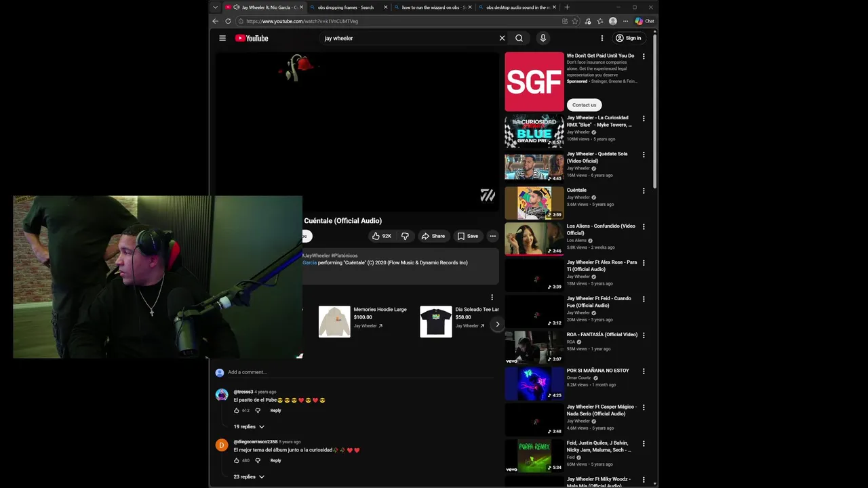The image size is (868, 488).
Task: Show next merchandise items with arrow
Action: 497,324
